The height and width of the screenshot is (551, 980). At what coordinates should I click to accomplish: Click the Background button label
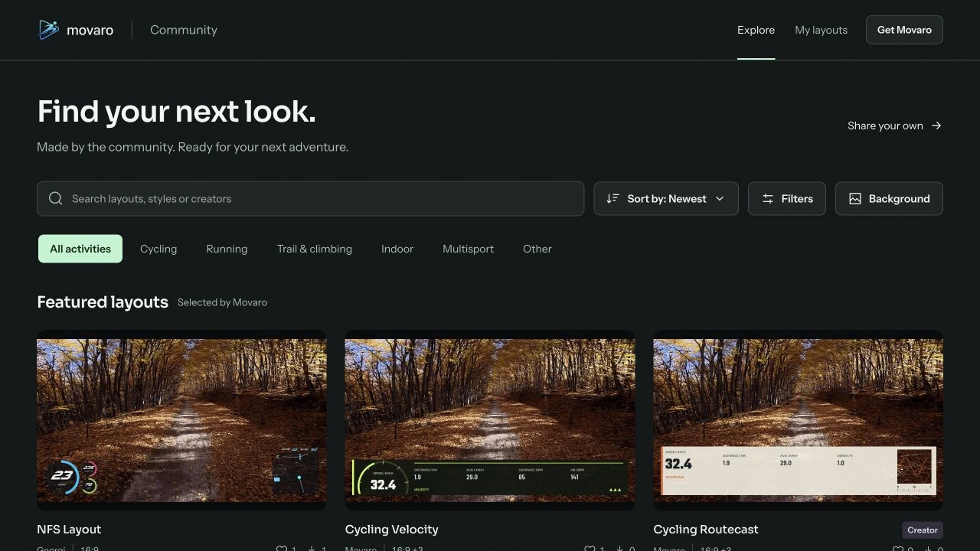click(899, 198)
